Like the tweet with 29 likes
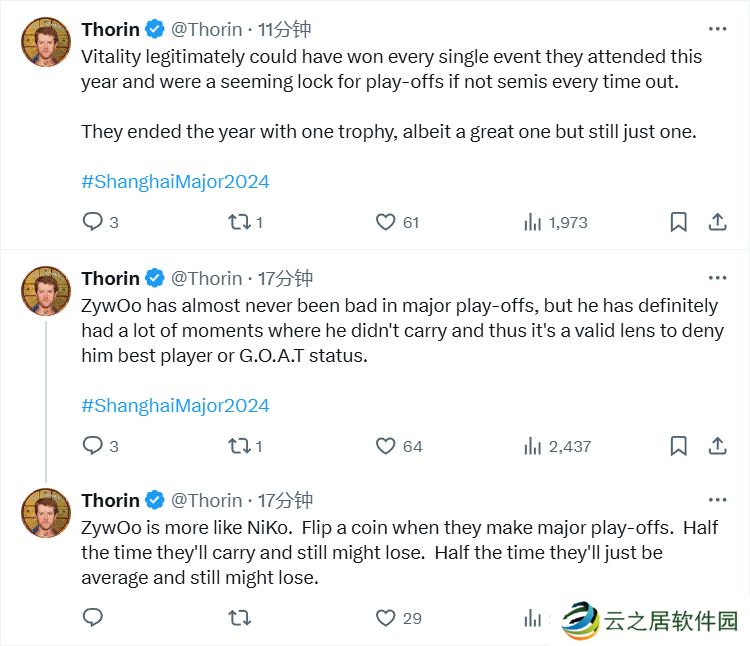750x646 pixels. [386, 618]
